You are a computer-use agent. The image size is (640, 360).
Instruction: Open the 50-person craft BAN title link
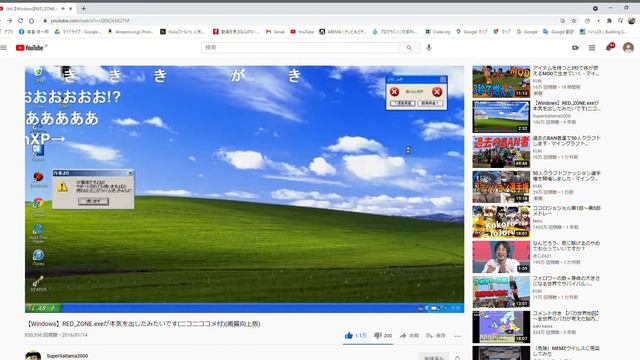566,140
